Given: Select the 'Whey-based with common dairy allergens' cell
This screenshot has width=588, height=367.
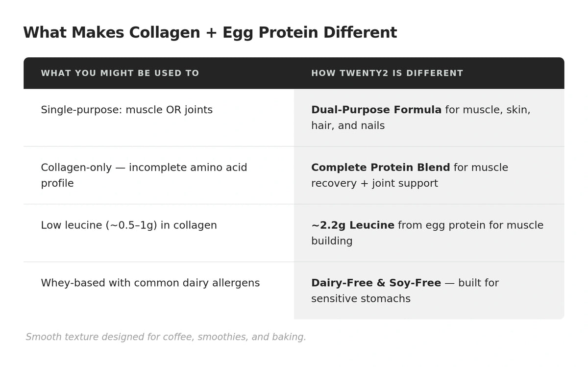Looking at the screenshot, I should [150, 283].
